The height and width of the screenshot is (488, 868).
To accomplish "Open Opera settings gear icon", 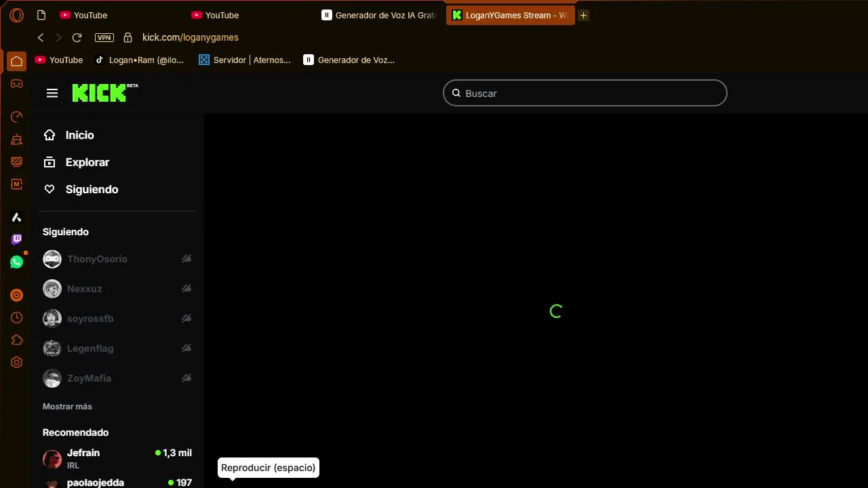I will (17, 363).
